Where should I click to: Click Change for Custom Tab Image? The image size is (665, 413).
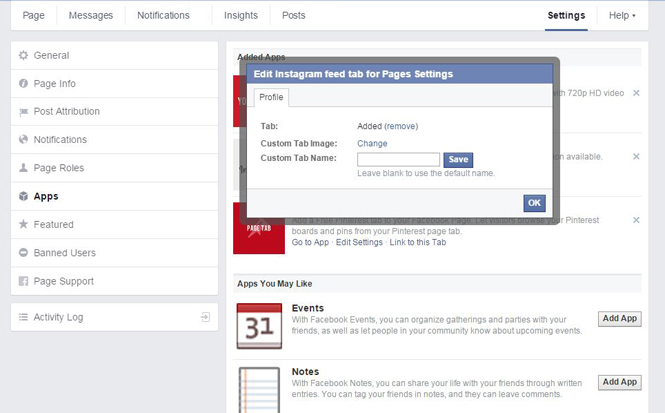tap(372, 143)
